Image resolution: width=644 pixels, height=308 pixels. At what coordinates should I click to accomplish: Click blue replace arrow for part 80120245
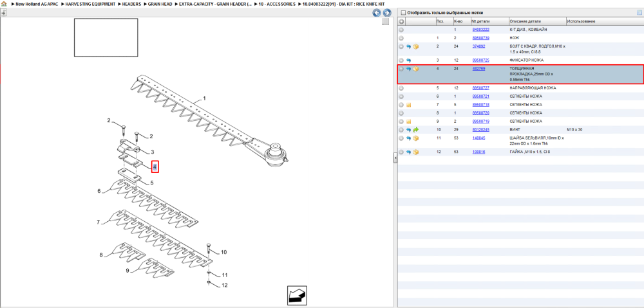[409, 130]
